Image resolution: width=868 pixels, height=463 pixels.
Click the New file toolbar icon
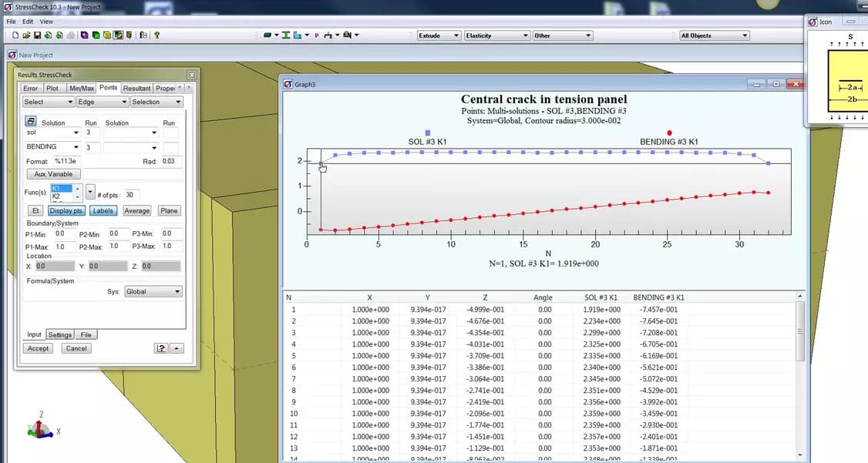click(15, 35)
